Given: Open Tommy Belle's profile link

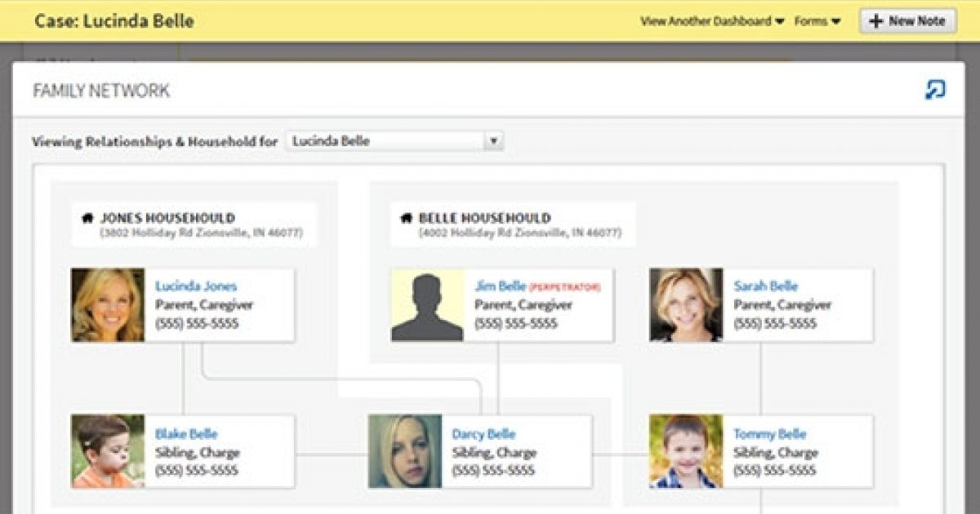Looking at the screenshot, I should pyautogui.click(x=769, y=434).
